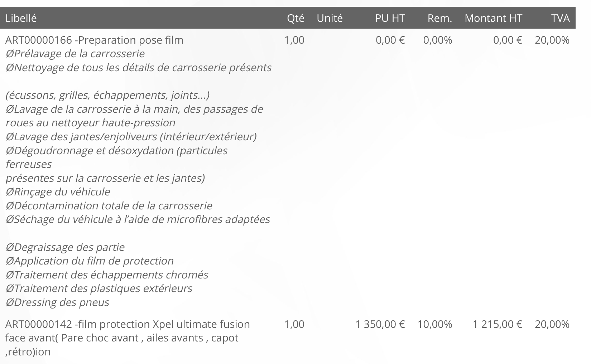
Task: Click the 1 350,00 € unit price
Action: 380,324
